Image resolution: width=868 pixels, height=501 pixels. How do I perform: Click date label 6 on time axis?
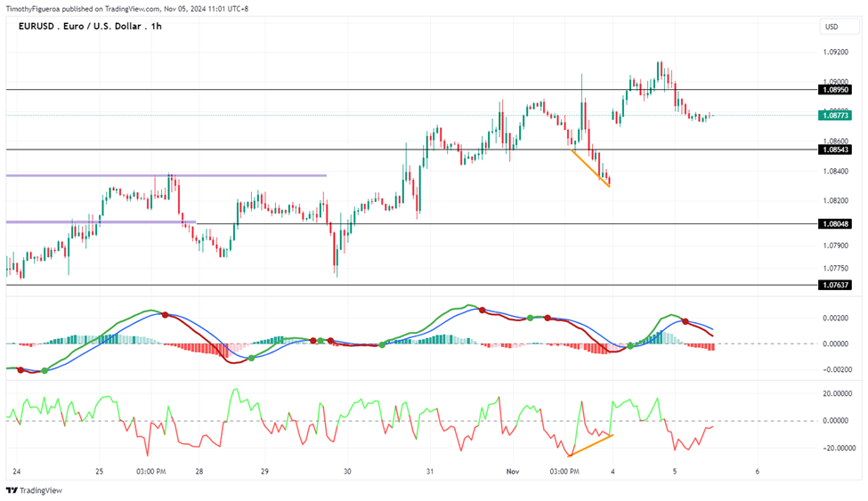(758, 472)
